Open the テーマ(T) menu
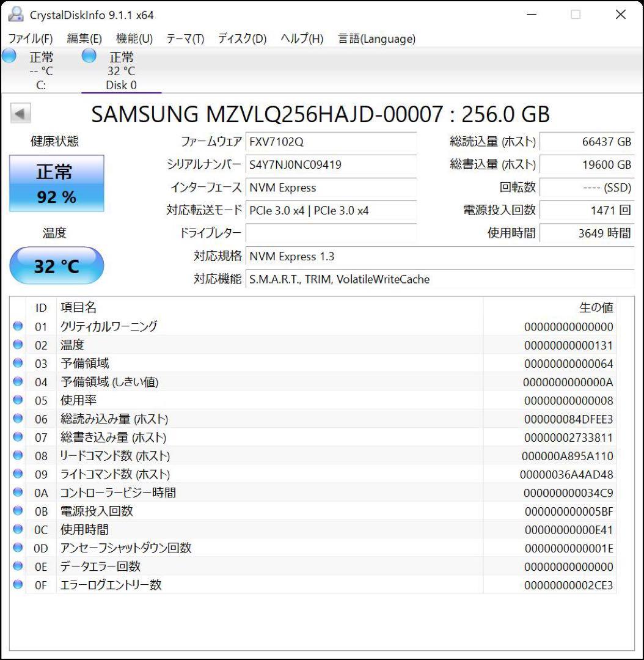 pos(185,38)
